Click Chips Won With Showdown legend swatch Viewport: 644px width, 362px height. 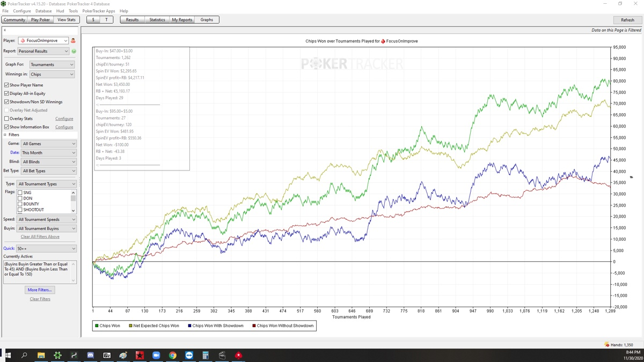[x=189, y=326]
